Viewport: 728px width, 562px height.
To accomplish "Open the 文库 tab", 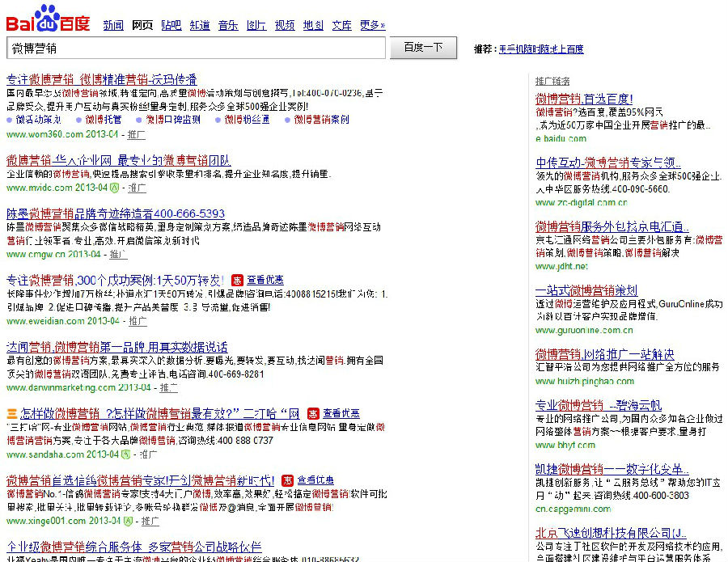I will [x=341, y=25].
